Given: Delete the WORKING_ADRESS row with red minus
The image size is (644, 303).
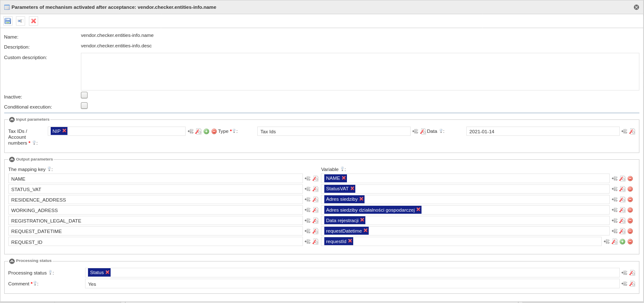Looking at the screenshot, I should (x=630, y=210).
